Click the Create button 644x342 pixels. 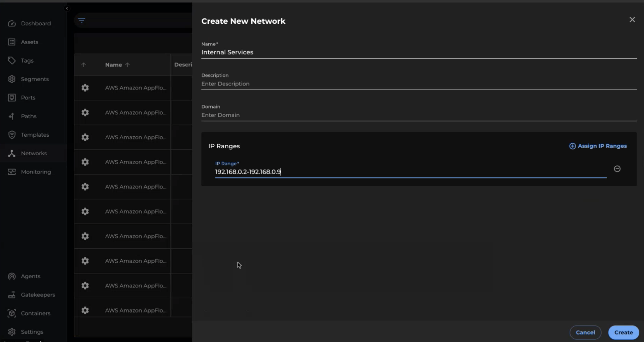623,332
